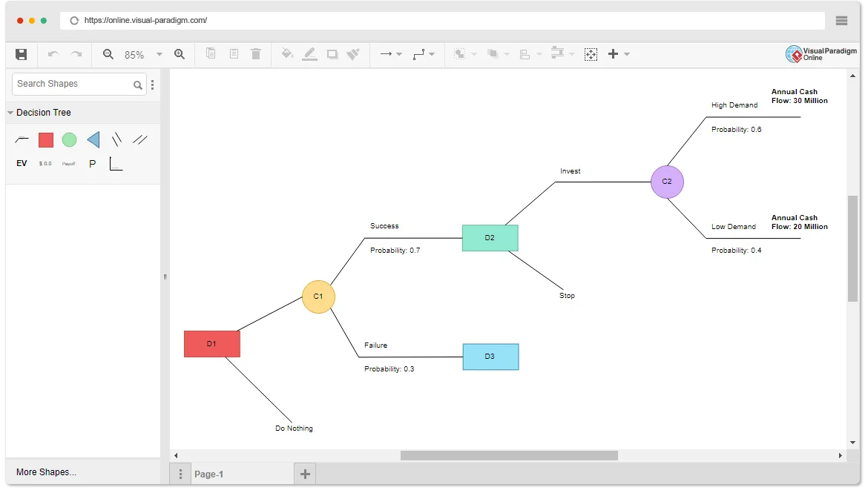Viewport: 868px width, 493px height.
Task: Select the EV expected value shape
Action: coord(22,163)
